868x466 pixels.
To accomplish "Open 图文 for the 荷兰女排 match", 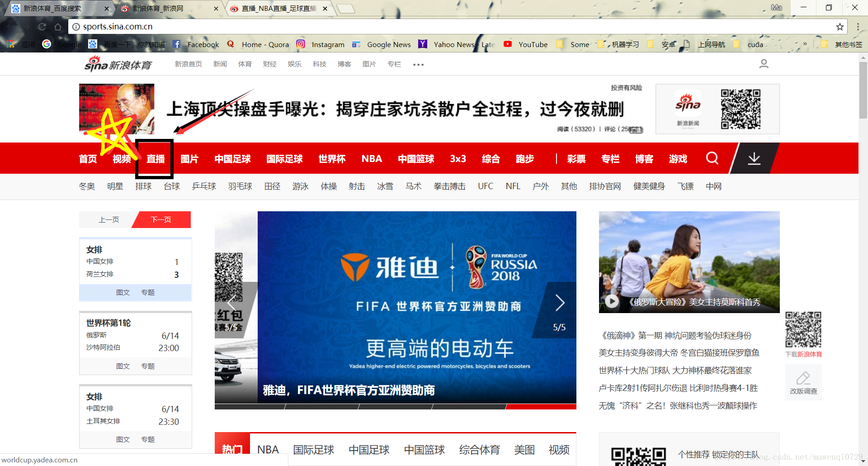I will (x=123, y=293).
